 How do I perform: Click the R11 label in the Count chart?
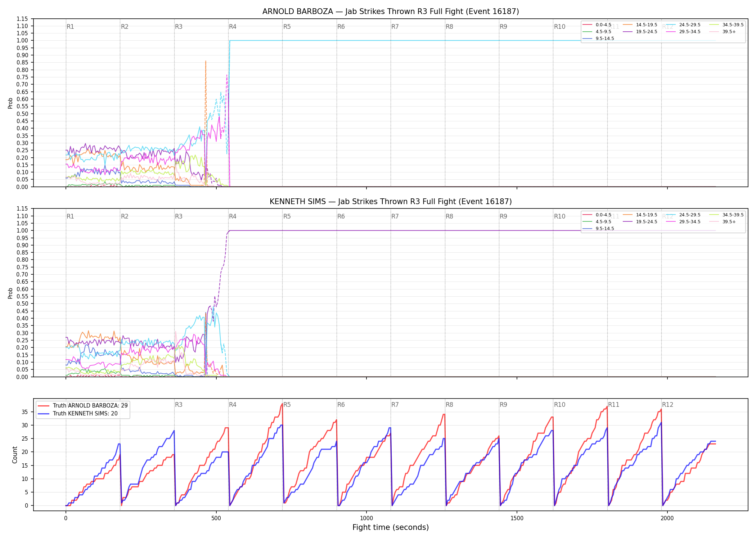(x=614, y=405)
